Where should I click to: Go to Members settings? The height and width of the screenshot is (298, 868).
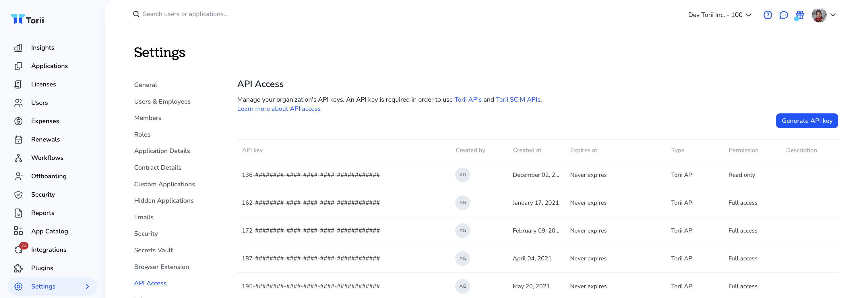tap(148, 118)
